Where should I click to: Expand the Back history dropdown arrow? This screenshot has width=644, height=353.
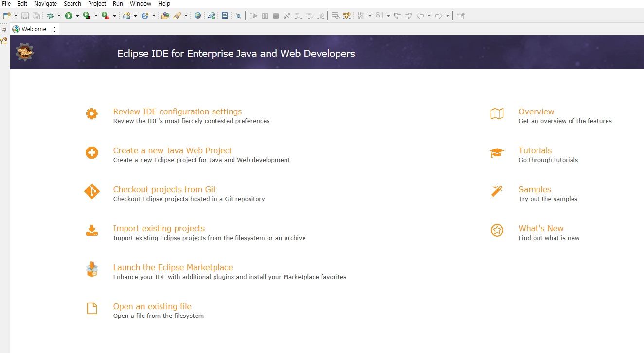tap(429, 16)
